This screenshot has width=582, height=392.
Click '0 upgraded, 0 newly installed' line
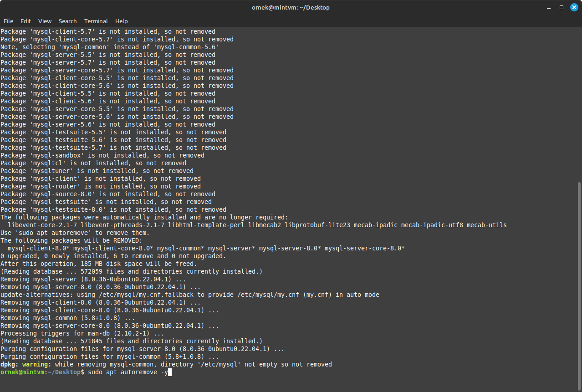click(x=113, y=256)
